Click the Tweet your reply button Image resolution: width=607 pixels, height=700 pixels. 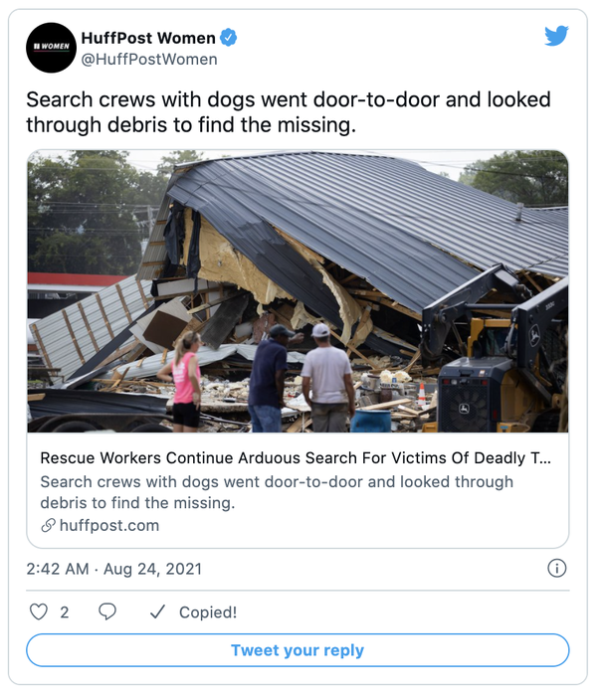click(298, 650)
